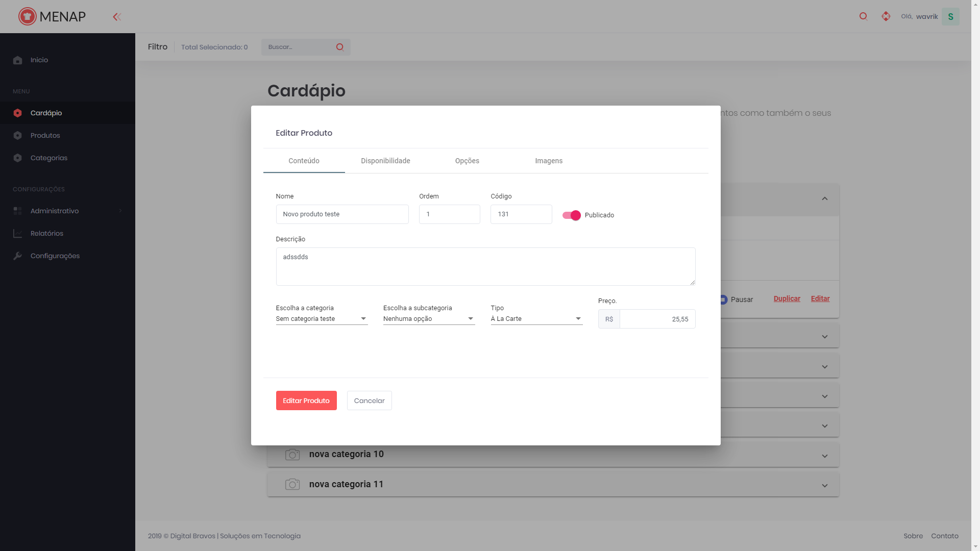Open Categorias in the sidebar menu
Viewport: 980px width, 551px height.
[x=67, y=158]
